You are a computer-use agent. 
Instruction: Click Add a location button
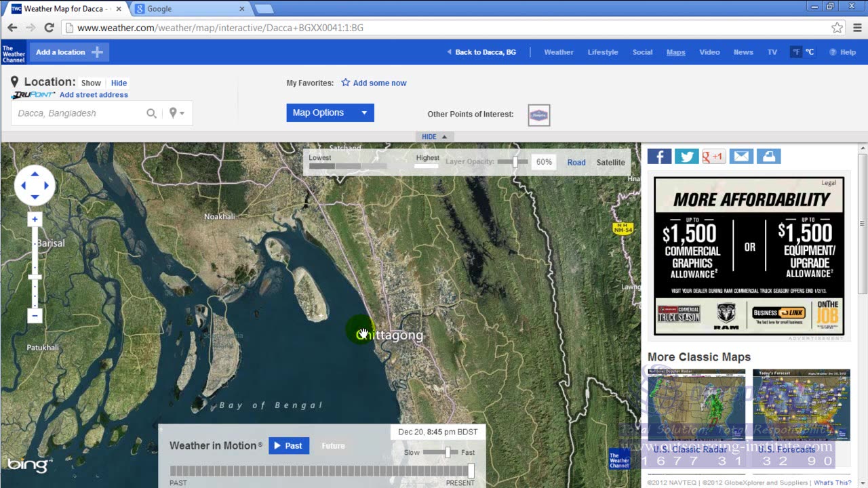point(70,52)
